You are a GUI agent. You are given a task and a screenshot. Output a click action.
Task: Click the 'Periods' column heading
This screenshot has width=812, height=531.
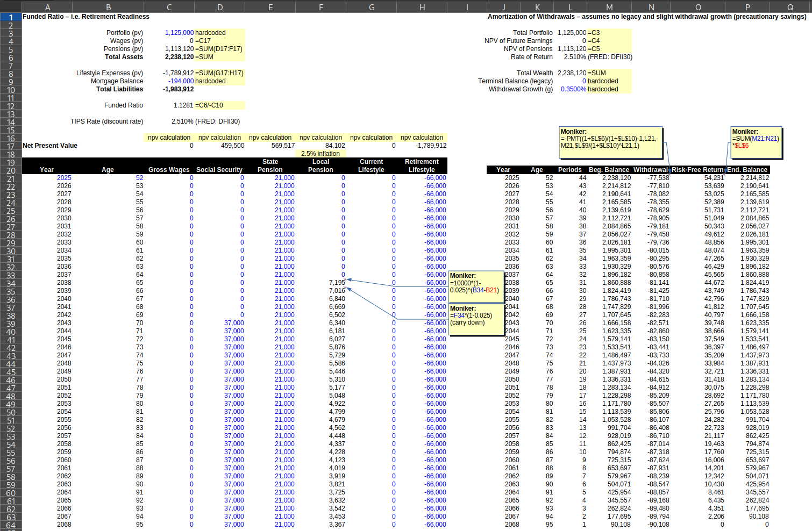click(570, 170)
